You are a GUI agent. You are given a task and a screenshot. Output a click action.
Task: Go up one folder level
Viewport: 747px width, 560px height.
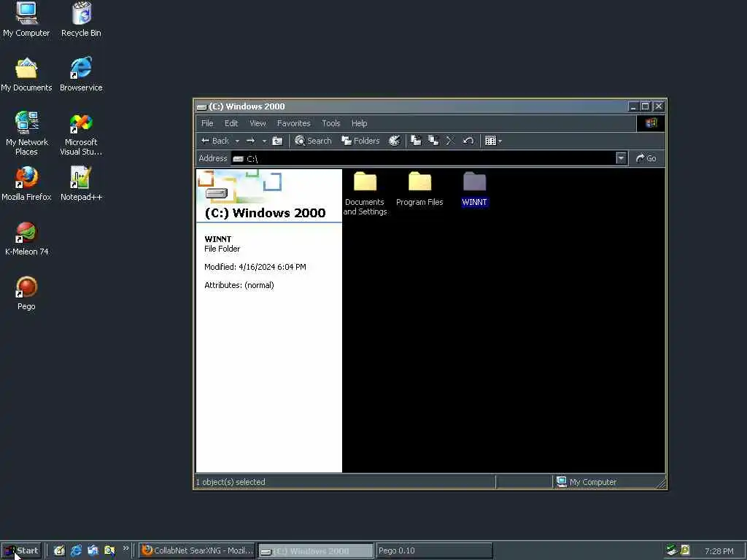click(x=277, y=141)
